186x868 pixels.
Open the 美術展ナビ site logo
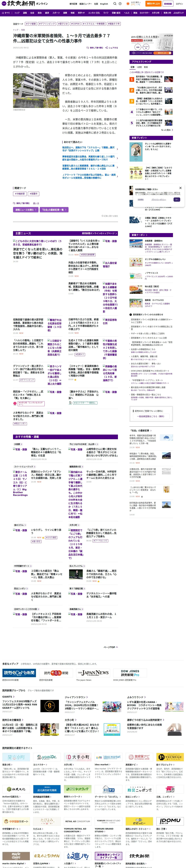139,757
